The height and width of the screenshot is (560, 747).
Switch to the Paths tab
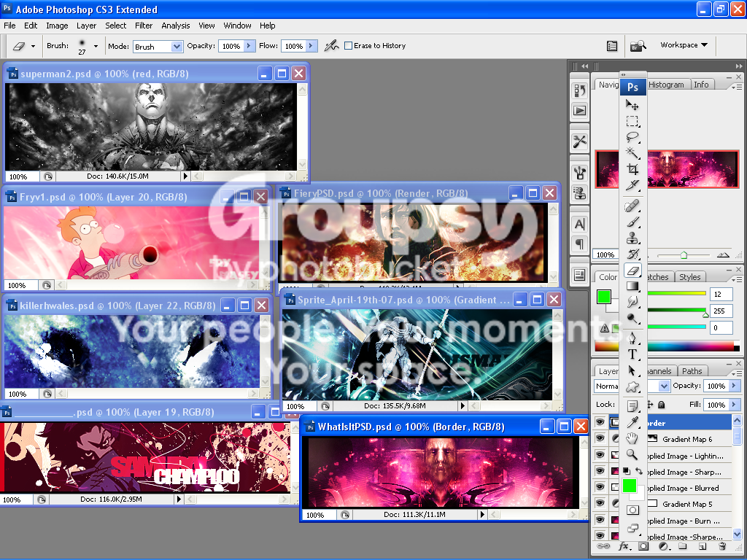[x=692, y=371]
